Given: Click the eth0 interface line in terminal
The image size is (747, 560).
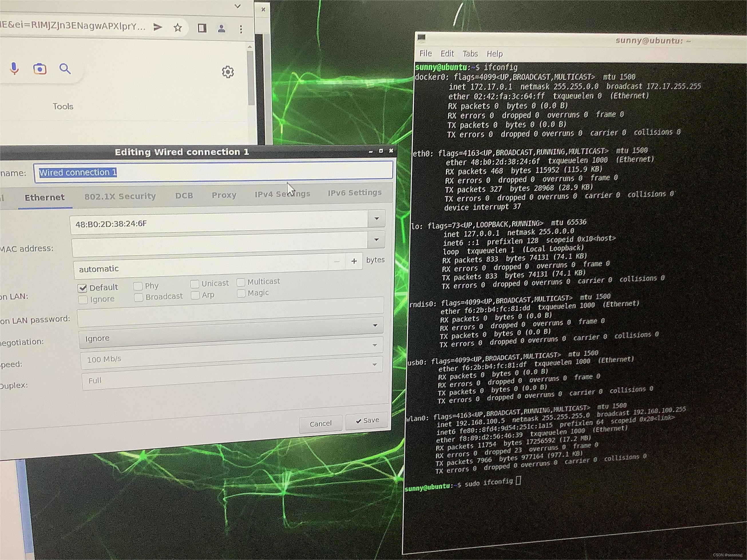Looking at the screenshot, I should (x=530, y=152).
